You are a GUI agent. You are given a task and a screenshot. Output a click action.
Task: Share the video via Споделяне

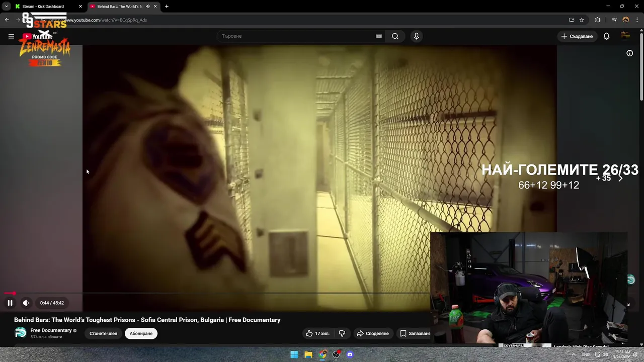[x=373, y=333]
